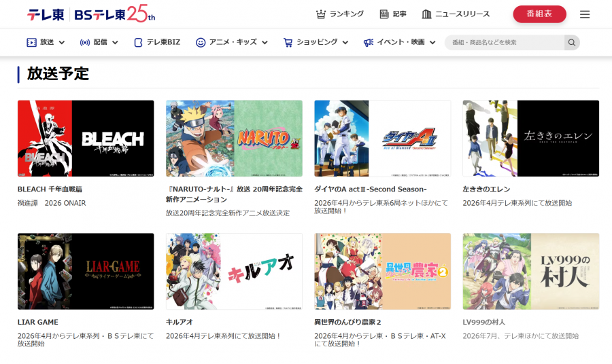Select the ショッピング menu item
The height and width of the screenshot is (364, 612).
tap(317, 42)
